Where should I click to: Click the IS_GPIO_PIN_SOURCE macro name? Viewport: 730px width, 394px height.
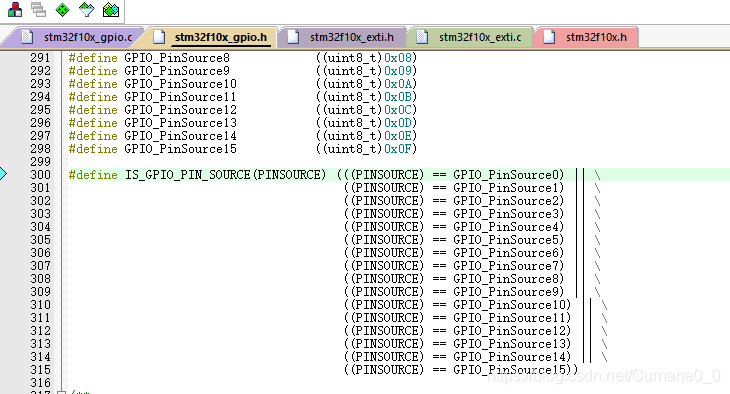[188, 175]
